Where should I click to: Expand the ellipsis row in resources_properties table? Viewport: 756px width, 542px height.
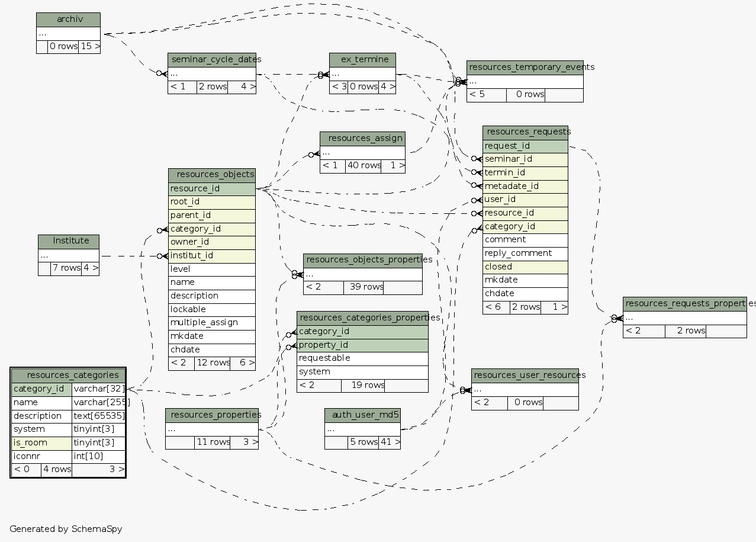[x=212, y=428]
